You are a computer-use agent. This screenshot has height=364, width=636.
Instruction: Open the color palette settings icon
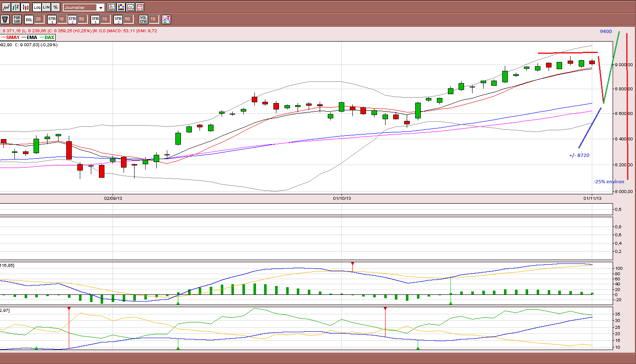(121, 7)
